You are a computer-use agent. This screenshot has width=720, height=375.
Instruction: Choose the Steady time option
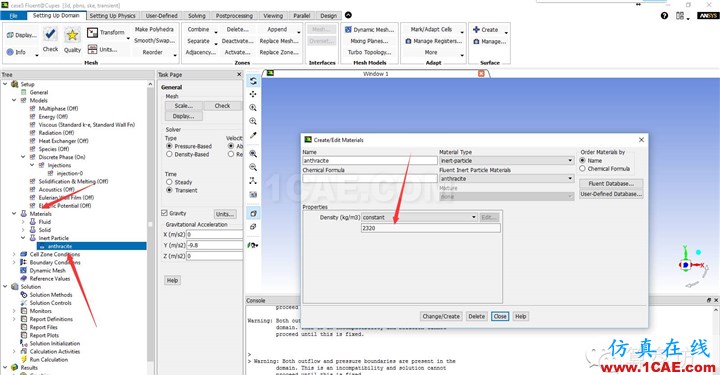(169, 182)
